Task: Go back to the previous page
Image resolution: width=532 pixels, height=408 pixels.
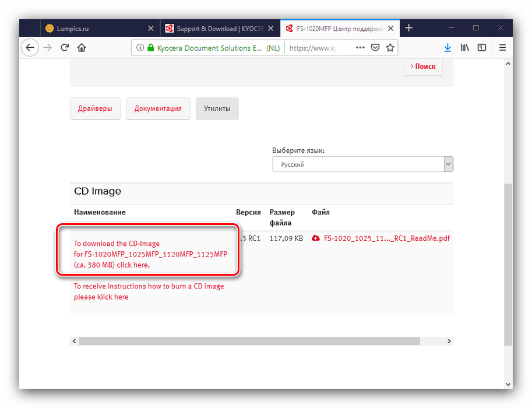Action: (x=30, y=48)
